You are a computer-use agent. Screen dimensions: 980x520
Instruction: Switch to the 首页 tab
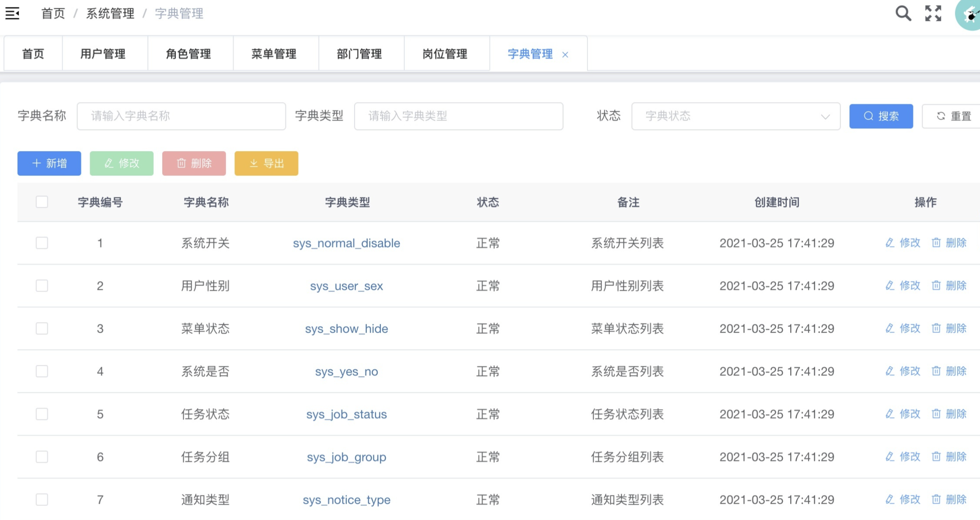(33, 54)
